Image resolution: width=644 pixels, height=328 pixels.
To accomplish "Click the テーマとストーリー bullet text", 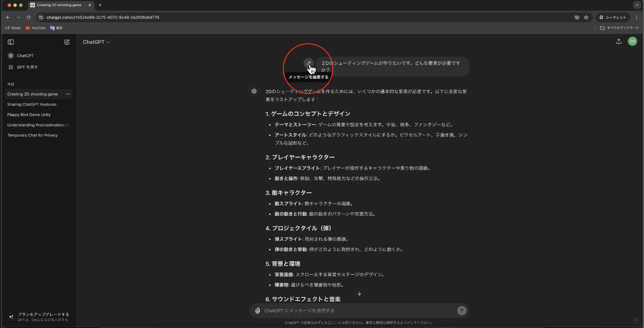I will 364,125.
